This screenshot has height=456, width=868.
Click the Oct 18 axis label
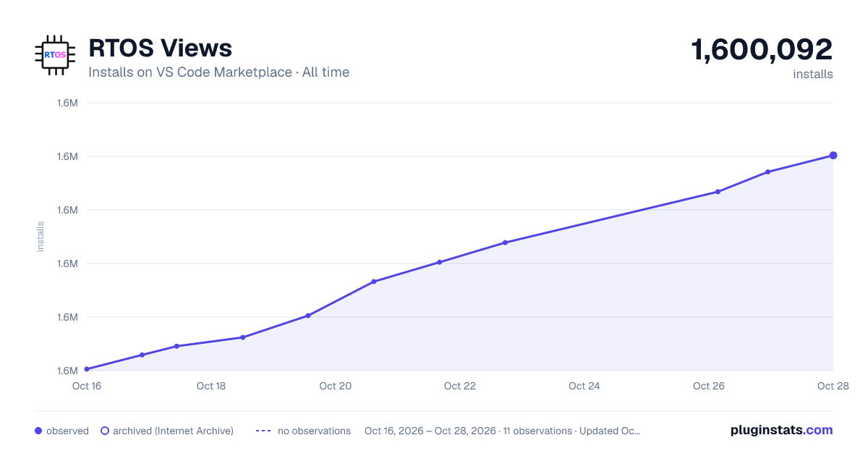(x=211, y=386)
